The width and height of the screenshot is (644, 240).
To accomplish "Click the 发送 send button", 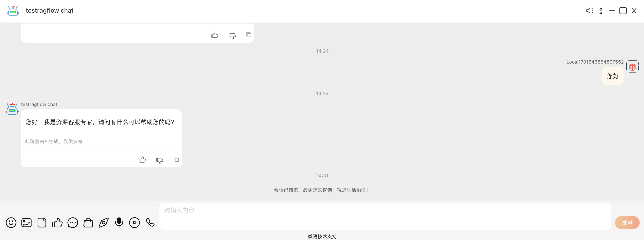I will pyautogui.click(x=627, y=223).
